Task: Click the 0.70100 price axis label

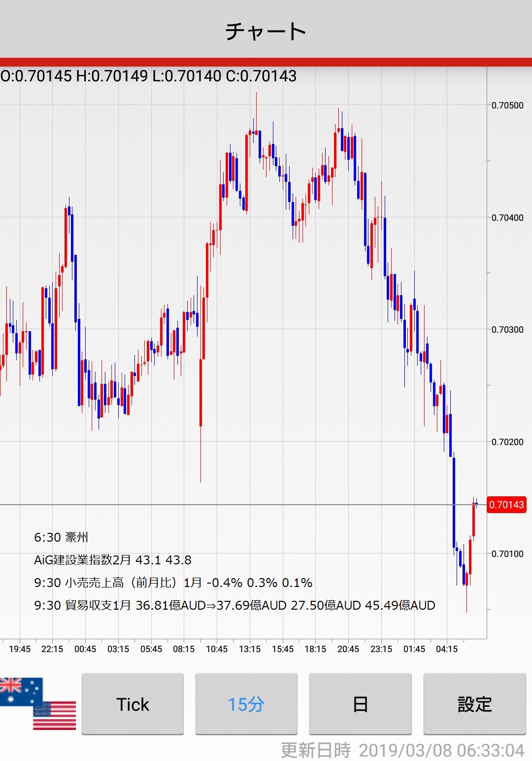Action: pos(507,554)
